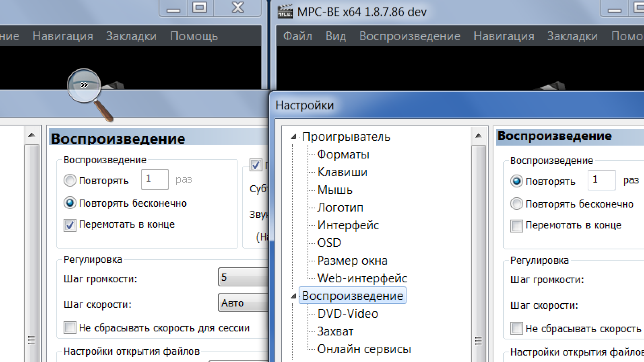Click repeat count field in right settings dialog
644x362 pixels.
[602, 180]
